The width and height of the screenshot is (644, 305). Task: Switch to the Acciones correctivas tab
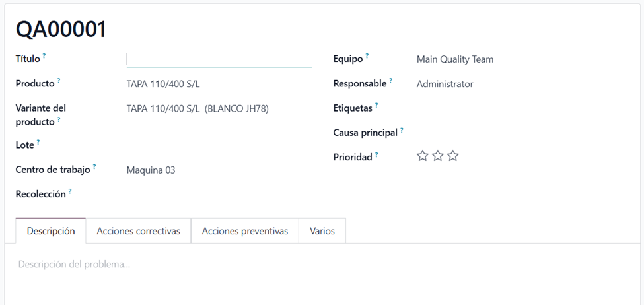point(139,231)
